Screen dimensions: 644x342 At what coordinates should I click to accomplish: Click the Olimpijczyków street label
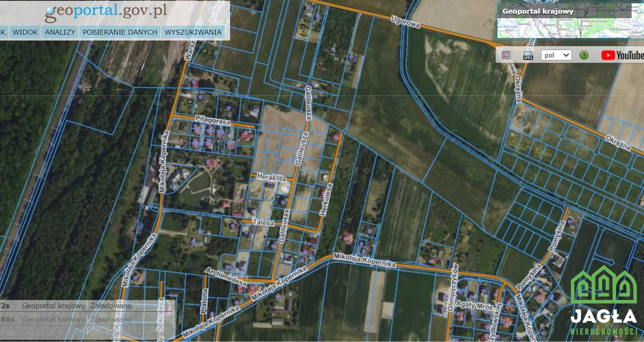452,287
